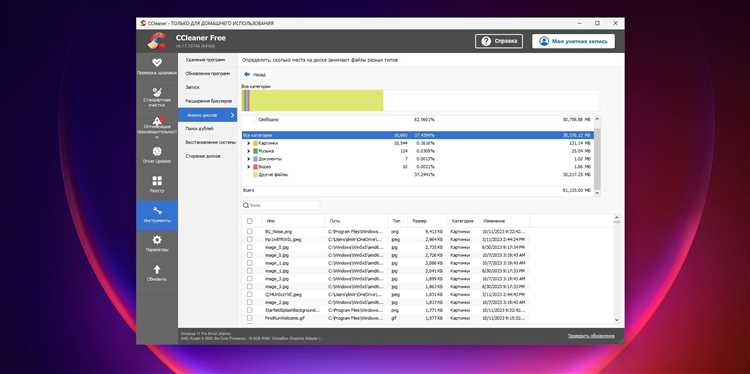Click the large yellow bar segment
The height and width of the screenshot is (374, 750).
(x=317, y=100)
